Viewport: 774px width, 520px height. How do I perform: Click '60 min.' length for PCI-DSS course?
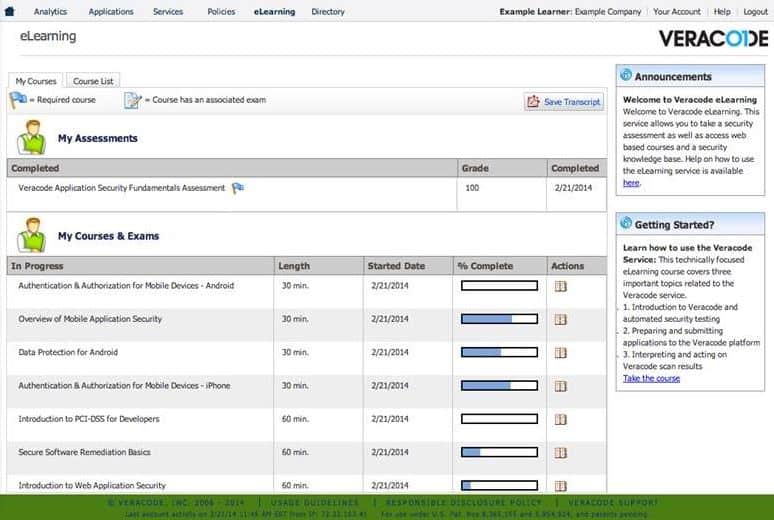tap(295, 419)
